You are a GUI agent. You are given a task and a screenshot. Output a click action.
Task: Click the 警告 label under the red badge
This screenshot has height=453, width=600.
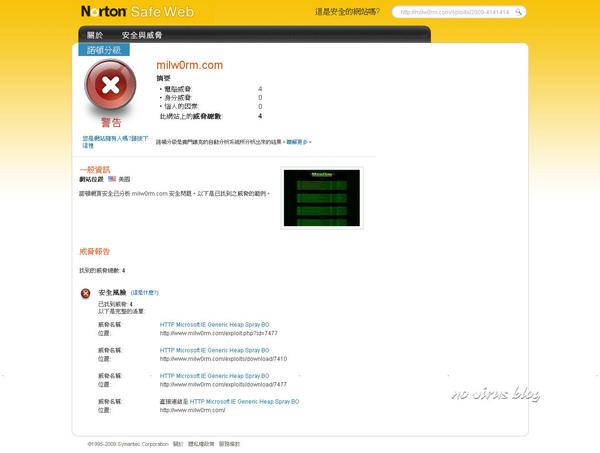pos(111,122)
